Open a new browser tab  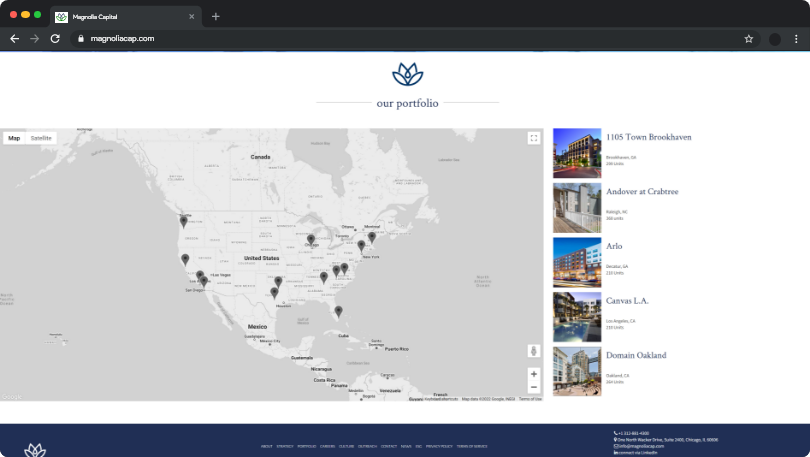(x=215, y=17)
